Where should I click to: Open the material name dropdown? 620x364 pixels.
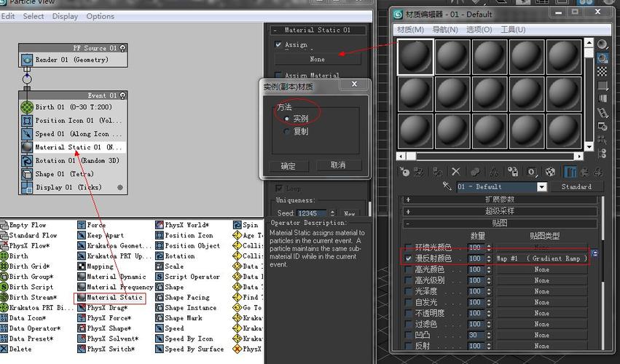coord(541,187)
